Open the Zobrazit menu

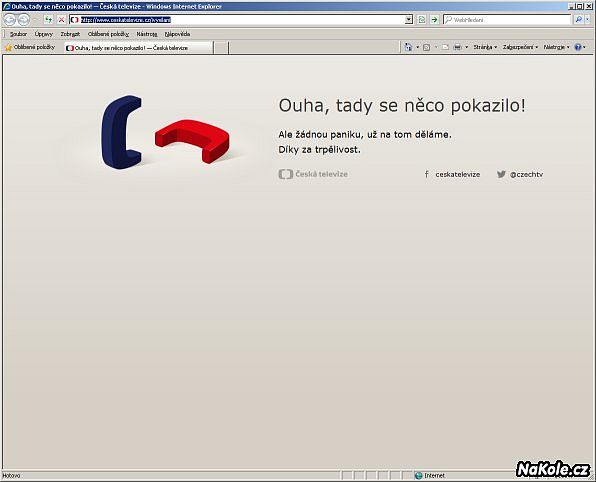click(x=70, y=34)
